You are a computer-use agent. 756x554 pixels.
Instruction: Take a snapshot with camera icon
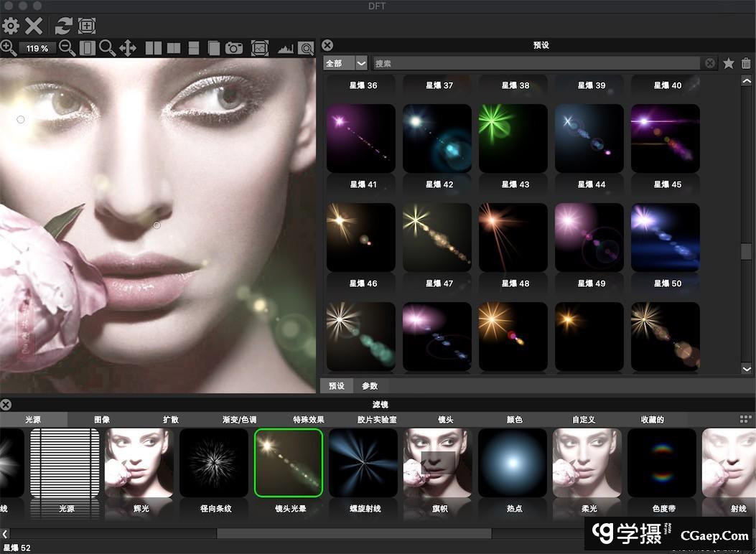[234, 48]
